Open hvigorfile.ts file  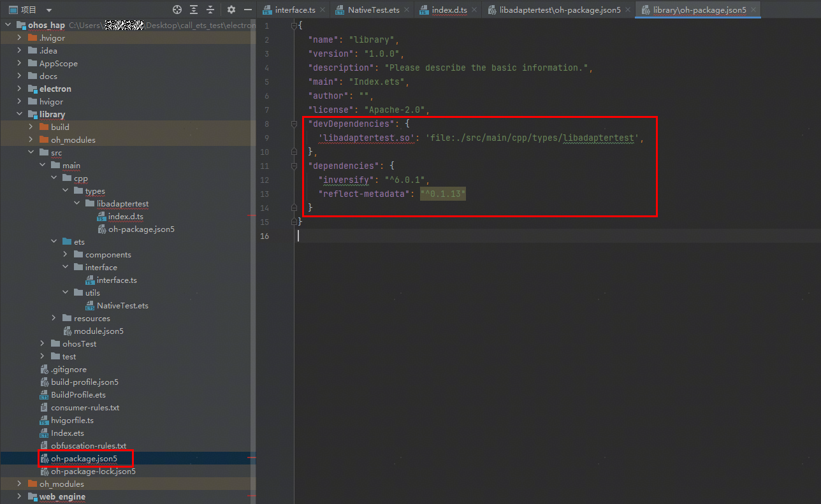(72, 421)
